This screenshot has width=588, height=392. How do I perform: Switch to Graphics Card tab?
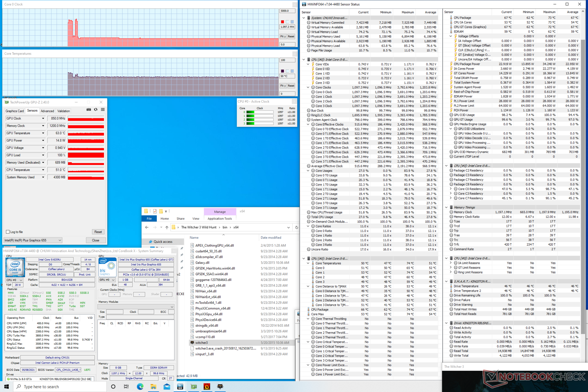(15, 111)
